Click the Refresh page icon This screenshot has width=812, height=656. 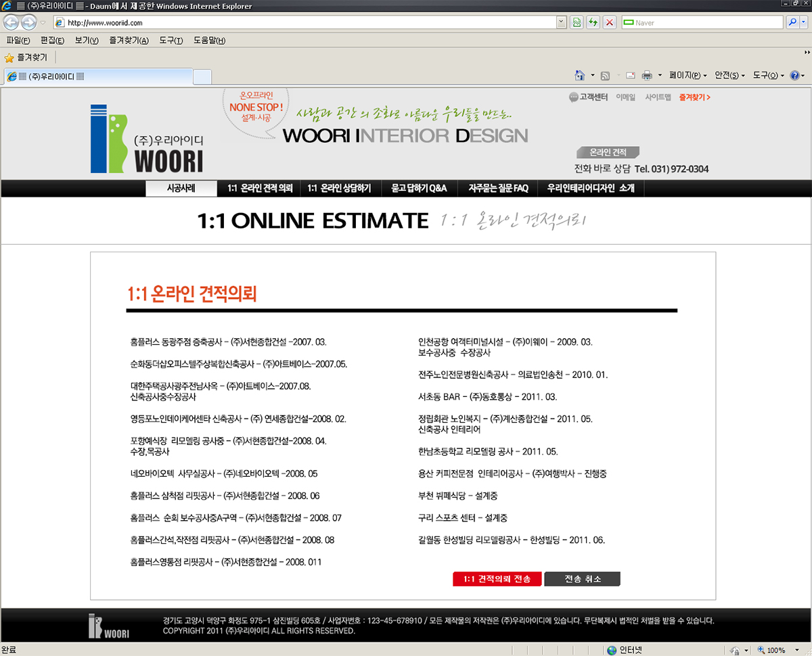593,22
